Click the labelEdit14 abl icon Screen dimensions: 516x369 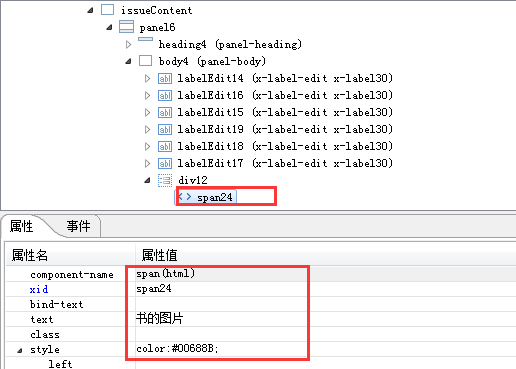coord(165,78)
